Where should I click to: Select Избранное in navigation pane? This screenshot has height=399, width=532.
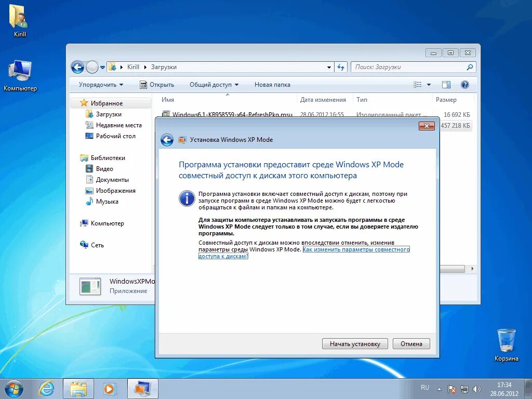pos(107,103)
